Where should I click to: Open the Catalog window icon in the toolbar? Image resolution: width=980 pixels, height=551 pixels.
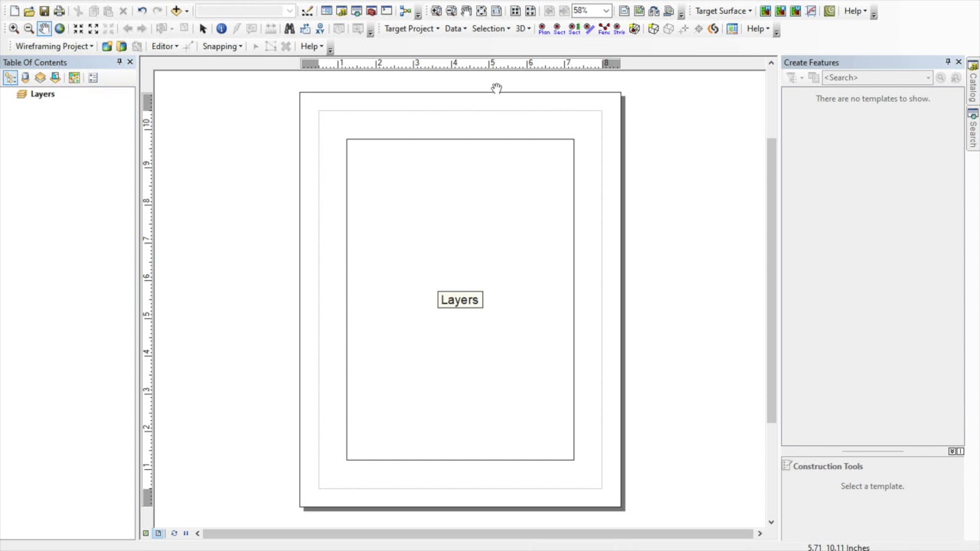341,11
